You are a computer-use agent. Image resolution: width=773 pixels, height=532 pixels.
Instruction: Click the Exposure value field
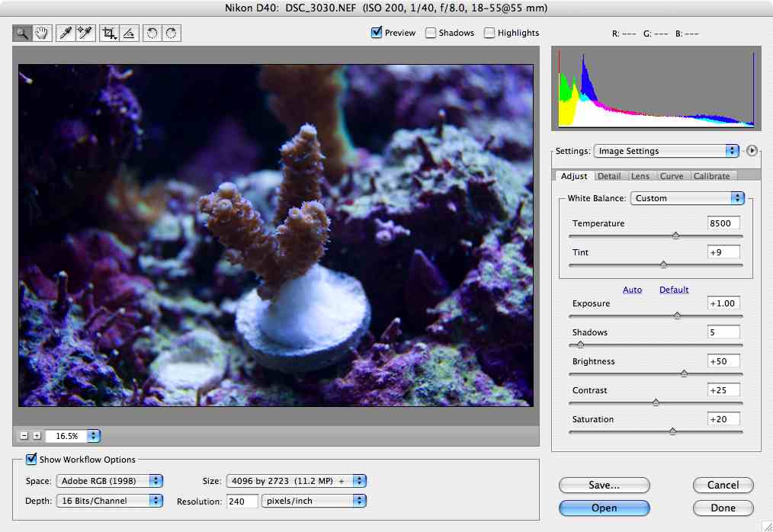tap(723, 303)
